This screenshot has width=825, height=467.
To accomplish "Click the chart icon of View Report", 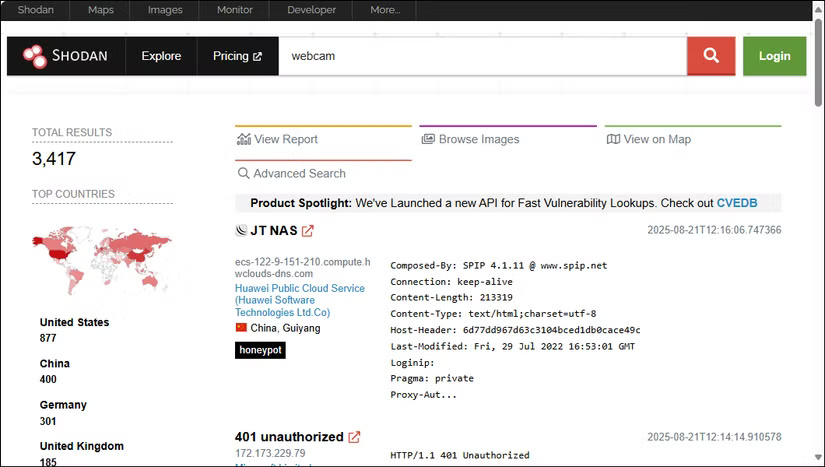I will coord(244,139).
